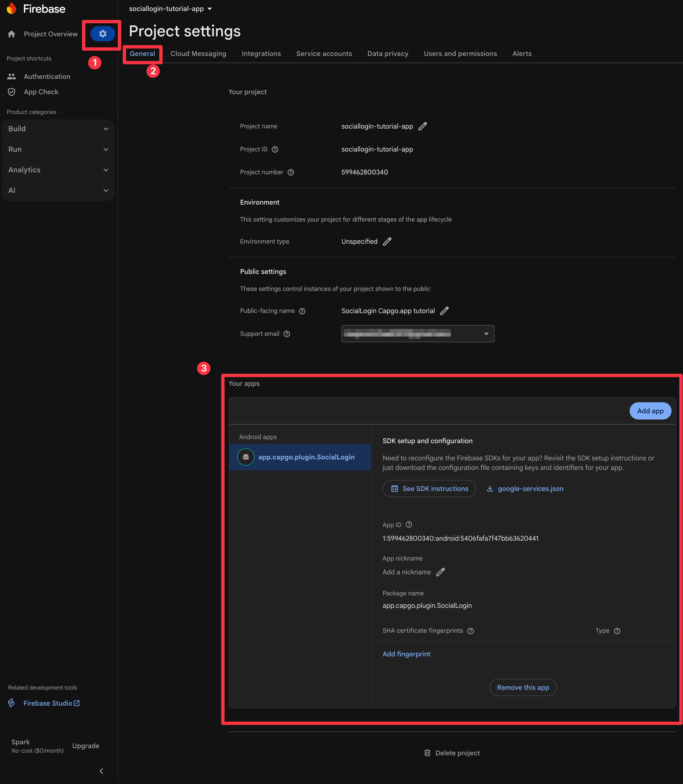Click the Project Overview home icon
This screenshot has width=683, height=784.
point(11,34)
